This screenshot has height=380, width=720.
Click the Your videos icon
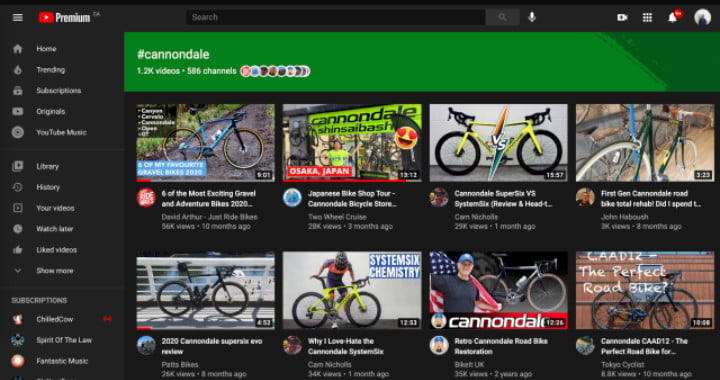click(x=17, y=208)
